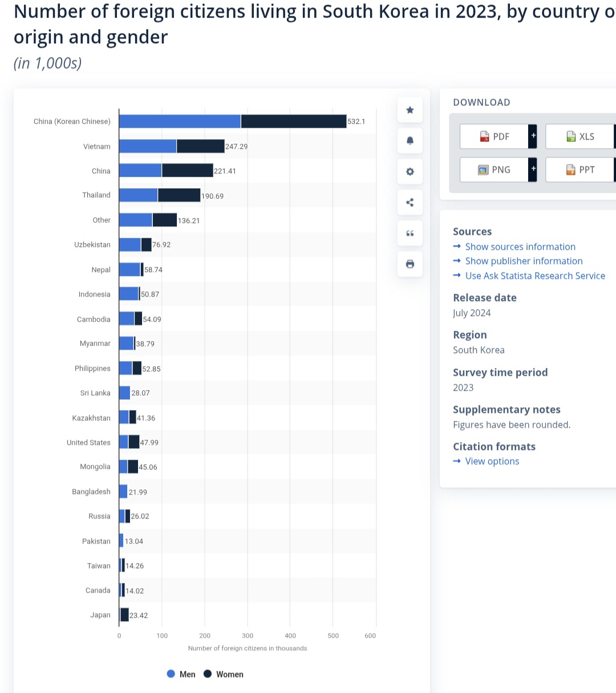Image resolution: width=616 pixels, height=693 pixels.
Task: Open View options citation link
Action: (x=492, y=461)
